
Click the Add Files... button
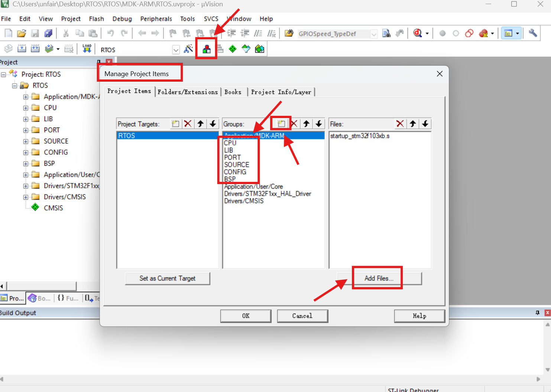pos(379,278)
